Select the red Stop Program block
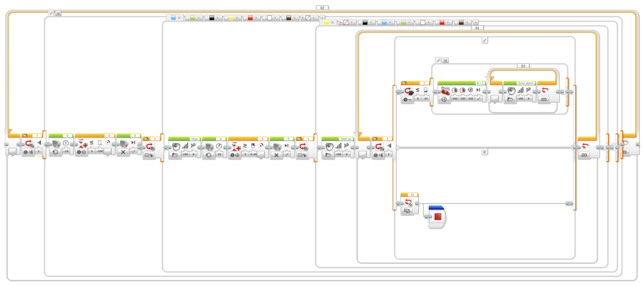Image resolution: width=644 pixels, height=286 pixels. (x=437, y=217)
